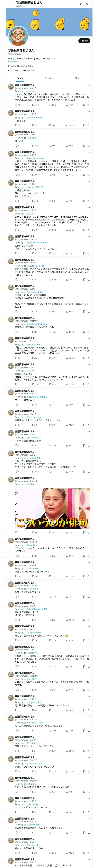Open three-dot menu on the @ika_rel_p_ reply

tap(89, 131)
